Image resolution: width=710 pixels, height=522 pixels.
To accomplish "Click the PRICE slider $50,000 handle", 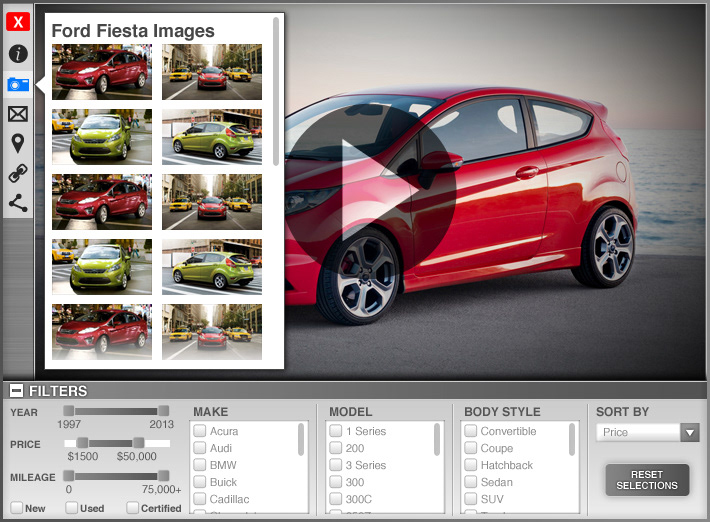I will click(x=139, y=443).
